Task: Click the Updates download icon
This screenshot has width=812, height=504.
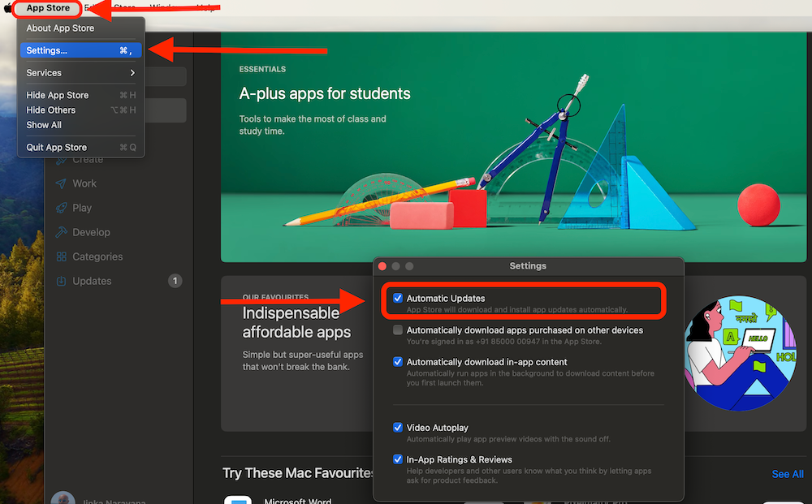Action: [61, 281]
